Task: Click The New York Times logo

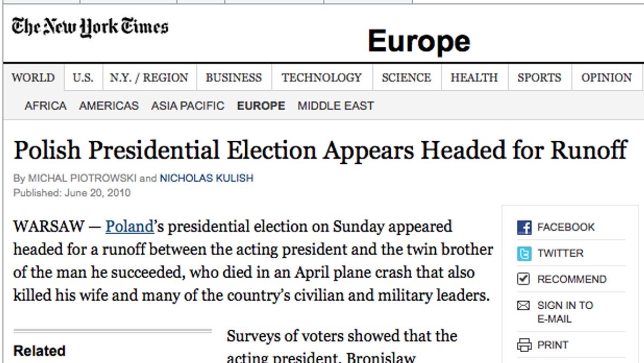Action: tap(90, 27)
